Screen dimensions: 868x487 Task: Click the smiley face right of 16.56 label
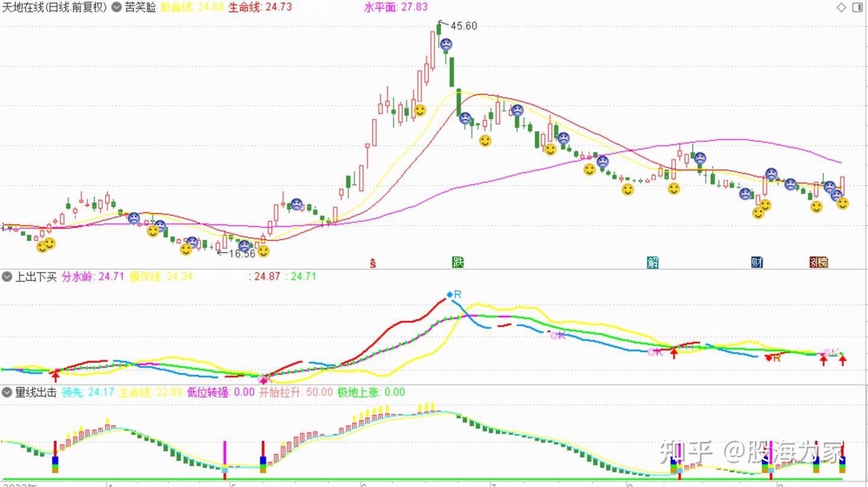click(263, 251)
